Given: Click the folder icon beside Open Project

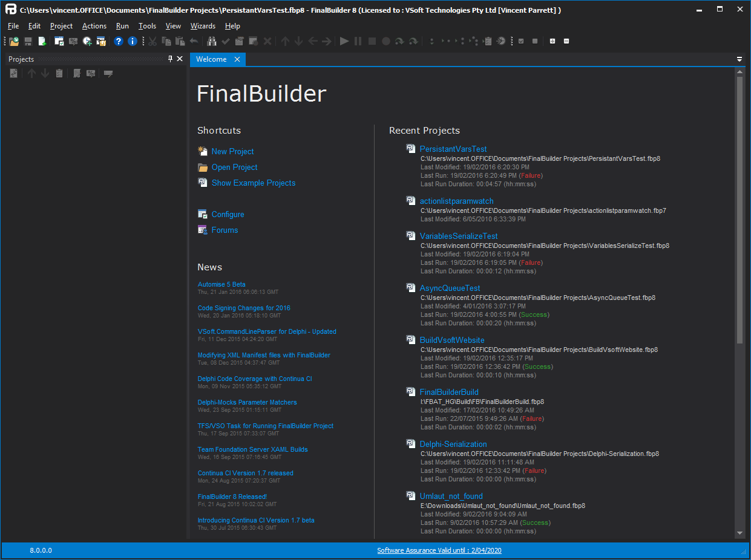Looking at the screenshot, I should coord(203,168).
